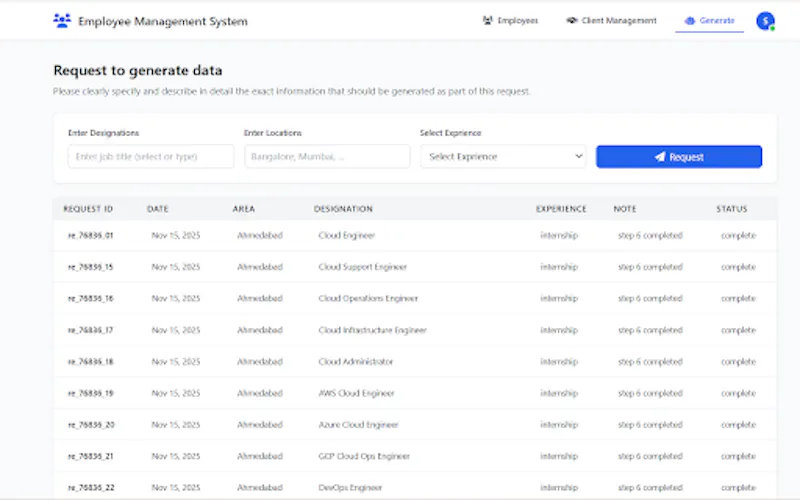The width and height of the screenshot is (800, 500).
Task: Click internship in the GCP Cloud Ops Engineer row
Action: (559, 456)
